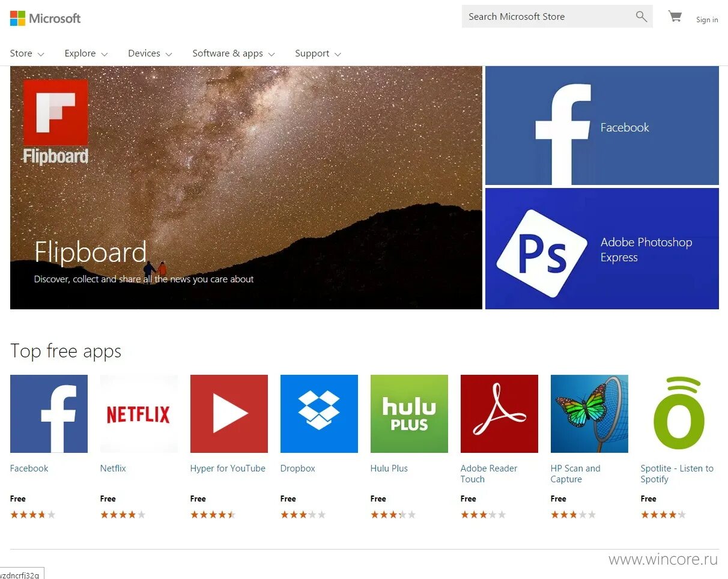
Task: Open the Dropbox app name link
Action: coord(298,468)
